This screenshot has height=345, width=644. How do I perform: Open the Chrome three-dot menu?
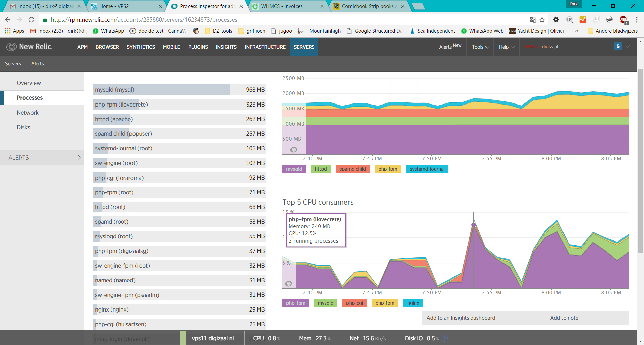(x=637, y=20)
